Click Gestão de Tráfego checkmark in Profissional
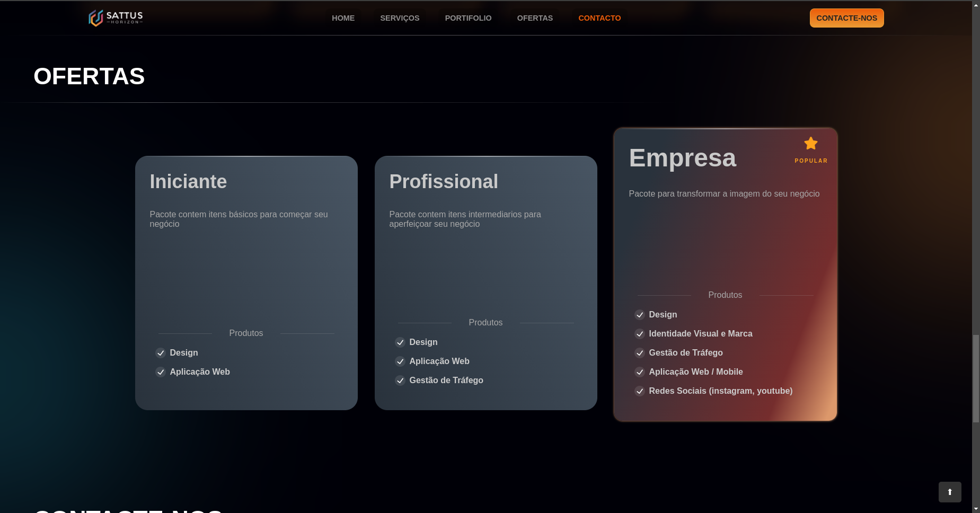Screen dimensions: 980x513 (x=400, y=381)
